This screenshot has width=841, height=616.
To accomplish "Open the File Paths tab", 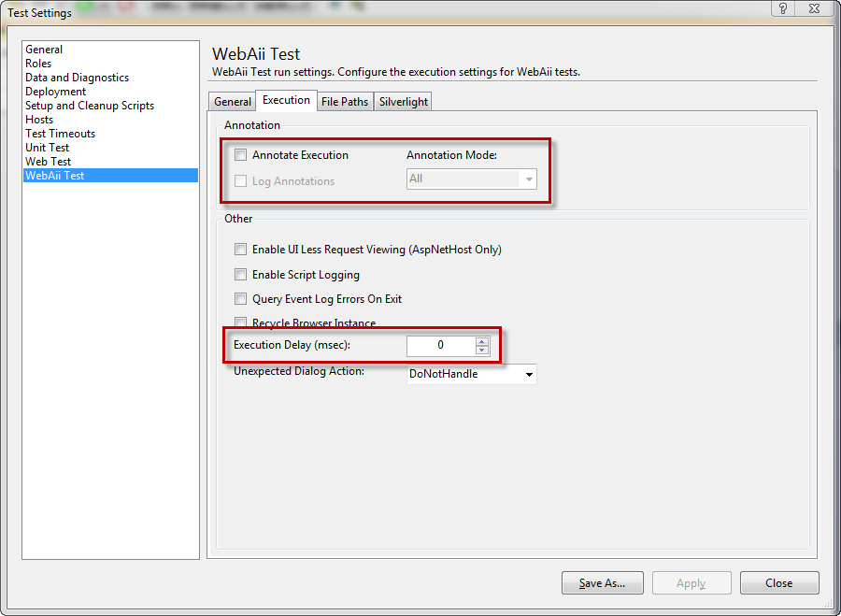I will point(345,102).
